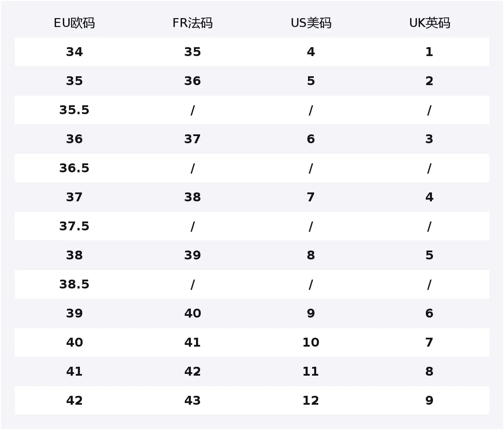Viewport: 504px width, 430px height.
Task: Select FR size 39 cell
Action: point(193,255)
